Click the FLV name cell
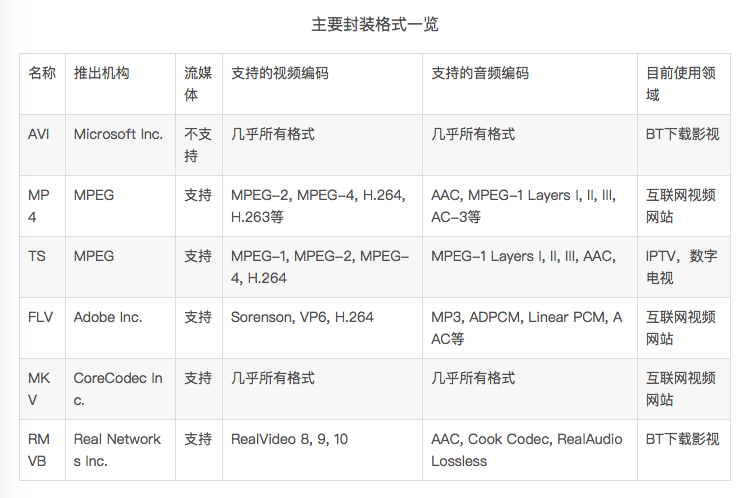The height and width of the screenshot is (498, 748). tap(42, 328)
